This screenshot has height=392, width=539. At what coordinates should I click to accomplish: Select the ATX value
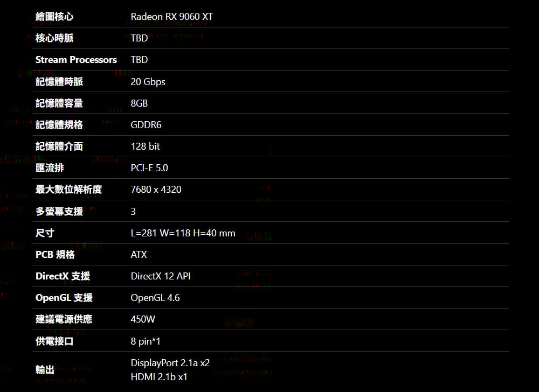(x=139, y=254)
